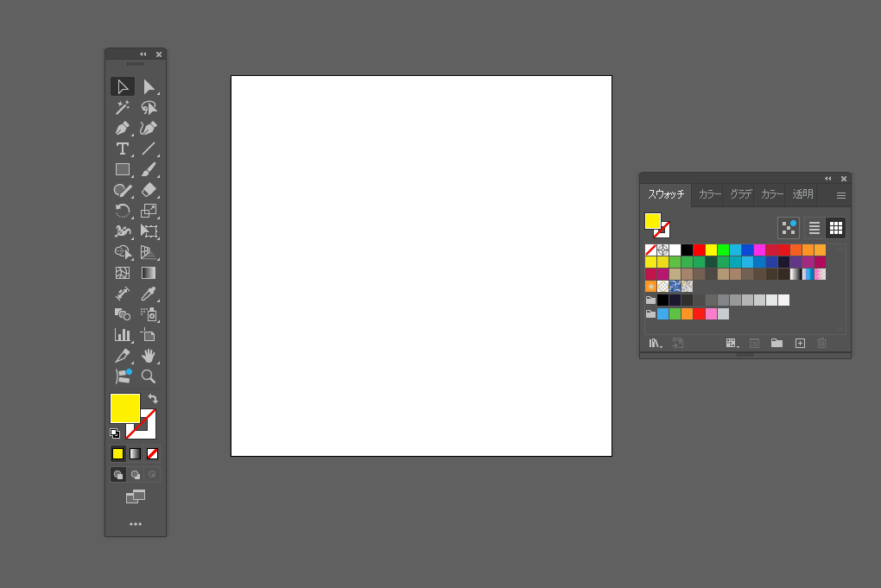This screenshot has width=881, height=588.
Task: Select the Type tool
Action: click(x=123, y=149)
